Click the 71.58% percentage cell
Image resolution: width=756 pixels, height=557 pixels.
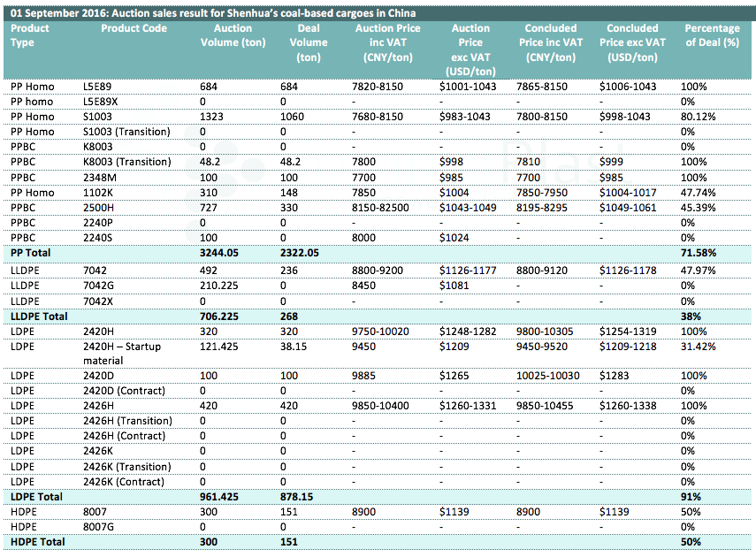(x=699, y=252)
